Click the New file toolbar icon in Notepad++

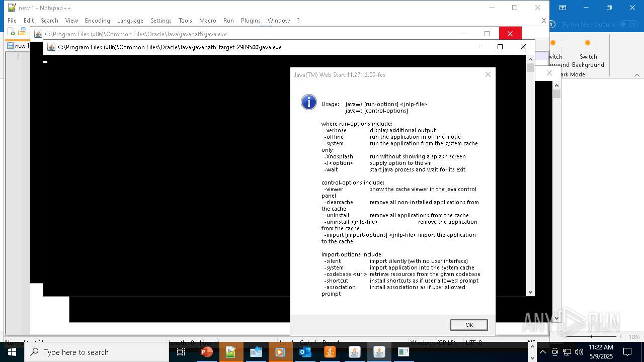pyautogui.click(x=11, y=32)
